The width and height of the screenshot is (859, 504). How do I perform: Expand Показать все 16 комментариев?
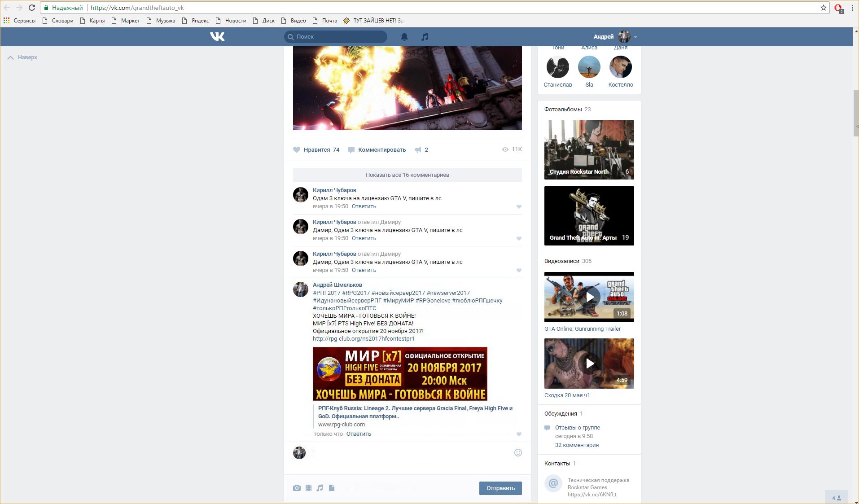click(408, 175)
